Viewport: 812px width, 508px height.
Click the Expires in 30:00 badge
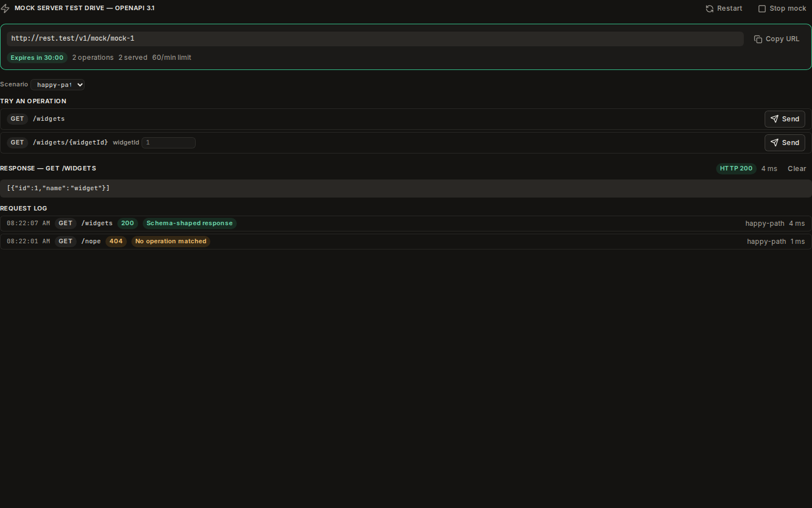tap(37, 58)
